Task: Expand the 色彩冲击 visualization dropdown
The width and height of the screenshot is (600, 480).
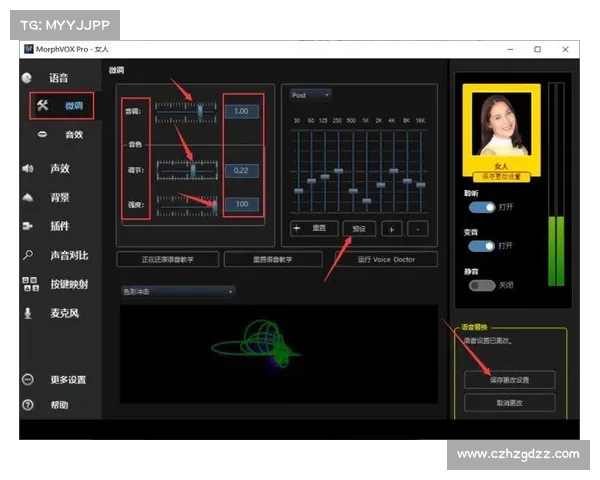Action: tap(178, 292)
